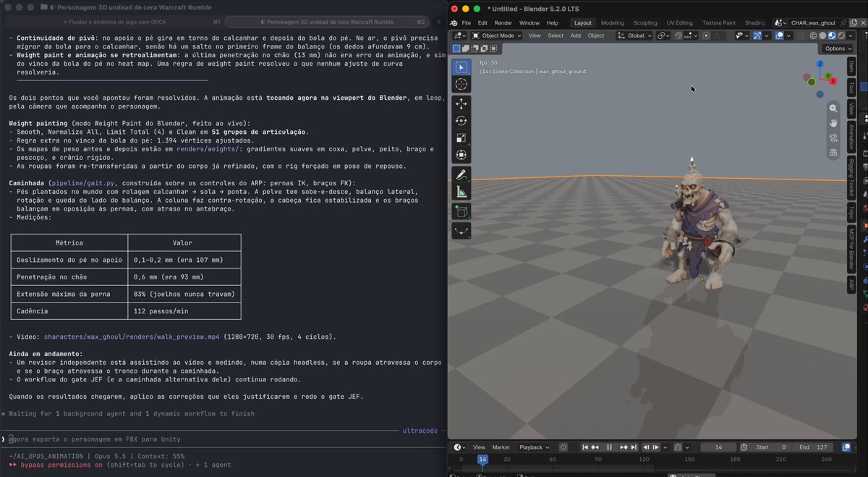868x477 pixels.
Task: Open the Options dropdown in viewport
Action: click(838, 48)
